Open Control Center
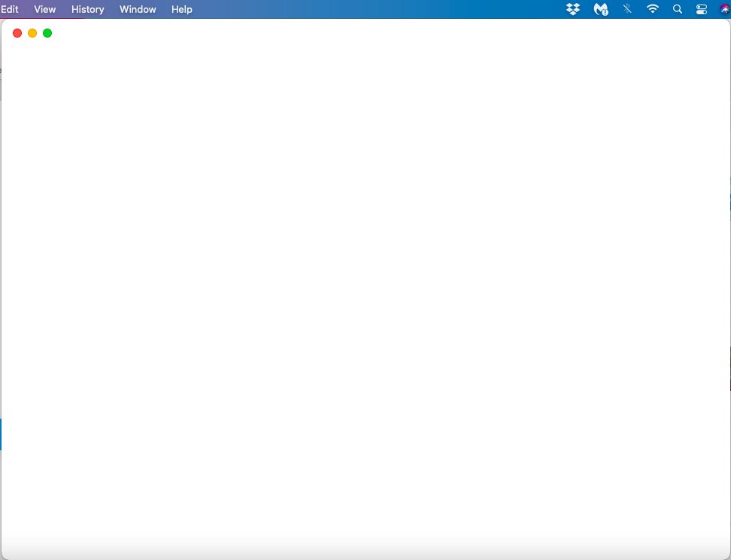This screenshot has height=560, width=731. point(702,9)
